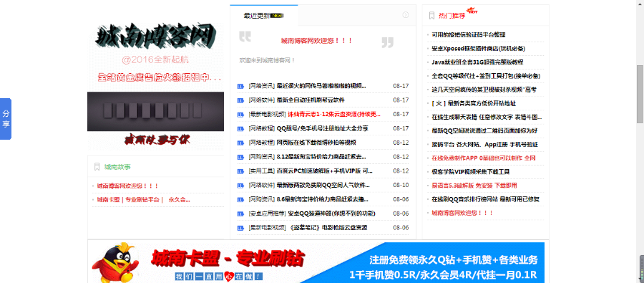Open 城南博客网欢迎您 at bottom of 热门推荐
Screen dimensions: 644x283
point(462,213)
